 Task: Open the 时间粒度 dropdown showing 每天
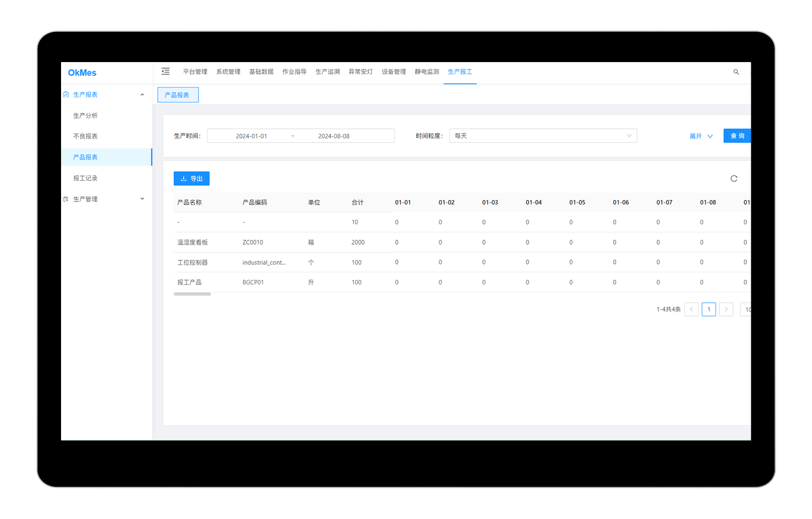click(542, 136)
